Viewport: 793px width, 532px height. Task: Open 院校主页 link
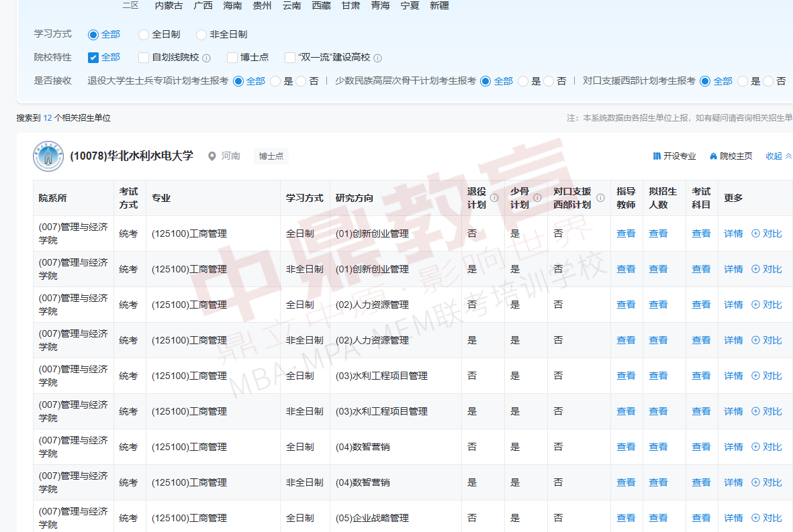(x=731, y=156)
